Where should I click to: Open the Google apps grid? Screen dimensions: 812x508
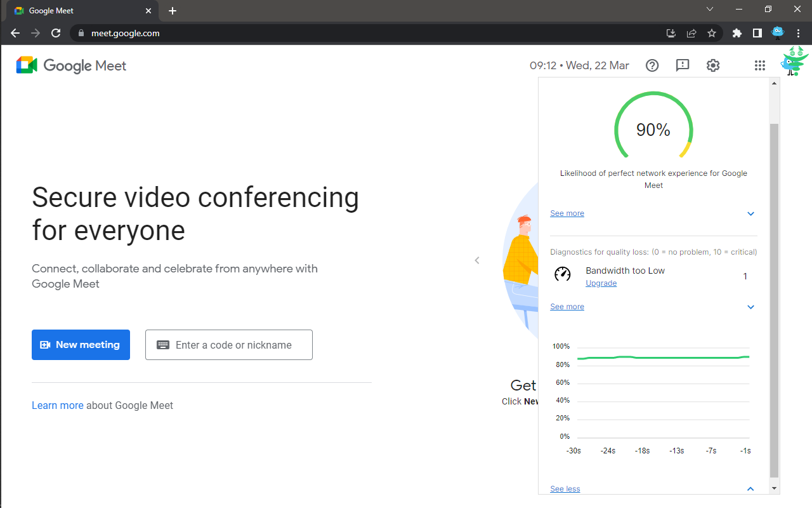pos(759,65)
